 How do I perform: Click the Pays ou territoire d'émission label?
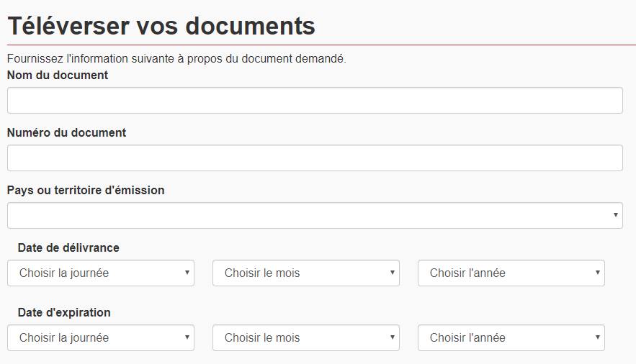pyautogui.click(x=86, y=191)
